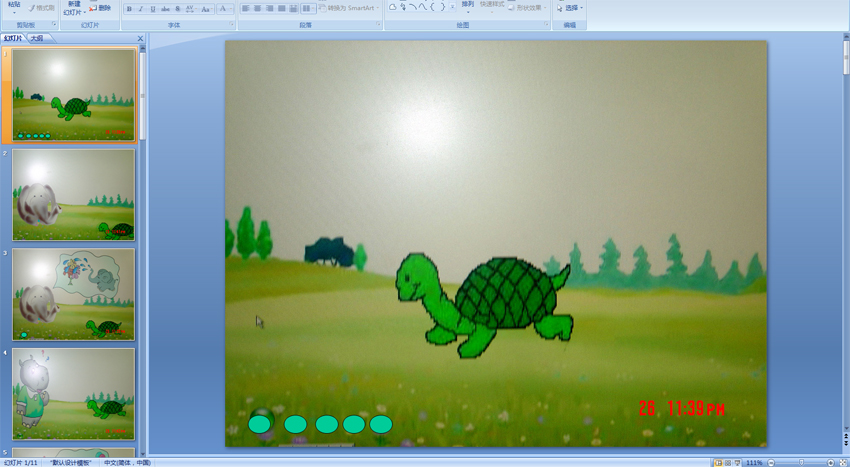
Task: Click the 默认设计模板 theme indicator
Action: [70, 463]
